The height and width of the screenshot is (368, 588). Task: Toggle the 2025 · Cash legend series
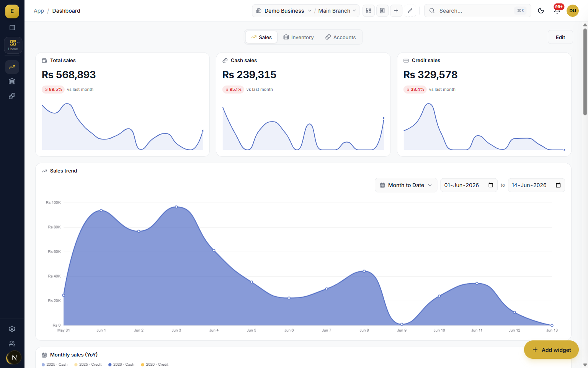55,365
